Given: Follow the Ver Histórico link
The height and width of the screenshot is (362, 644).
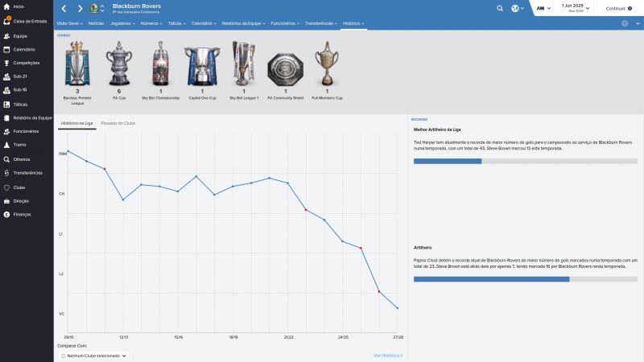Looking at the screenshot, I should pos(387,355).
